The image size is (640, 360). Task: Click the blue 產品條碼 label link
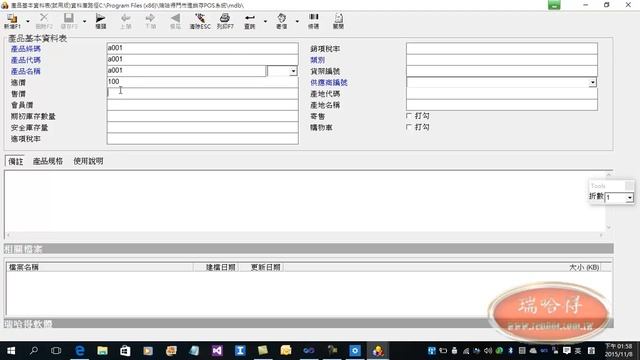click(x=26, y=49)
